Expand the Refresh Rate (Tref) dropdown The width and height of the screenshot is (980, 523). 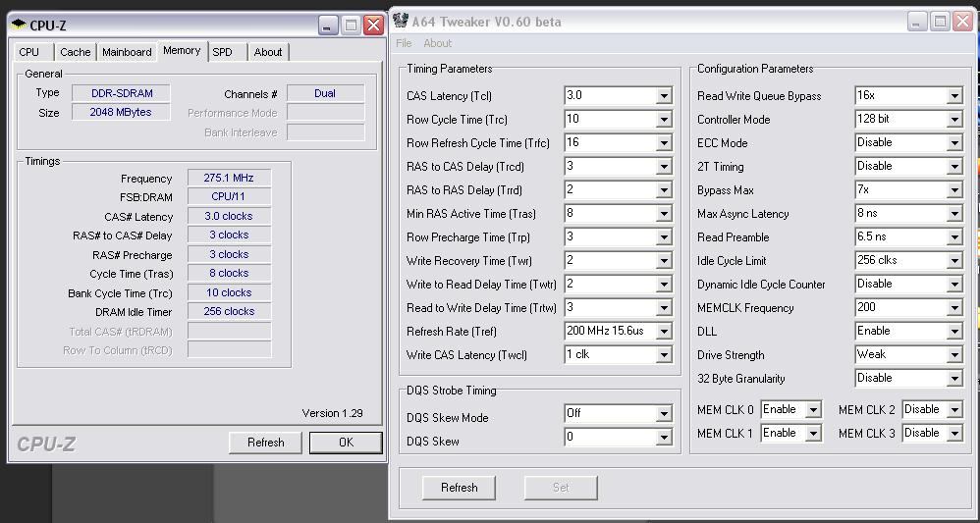click(664, 332)
